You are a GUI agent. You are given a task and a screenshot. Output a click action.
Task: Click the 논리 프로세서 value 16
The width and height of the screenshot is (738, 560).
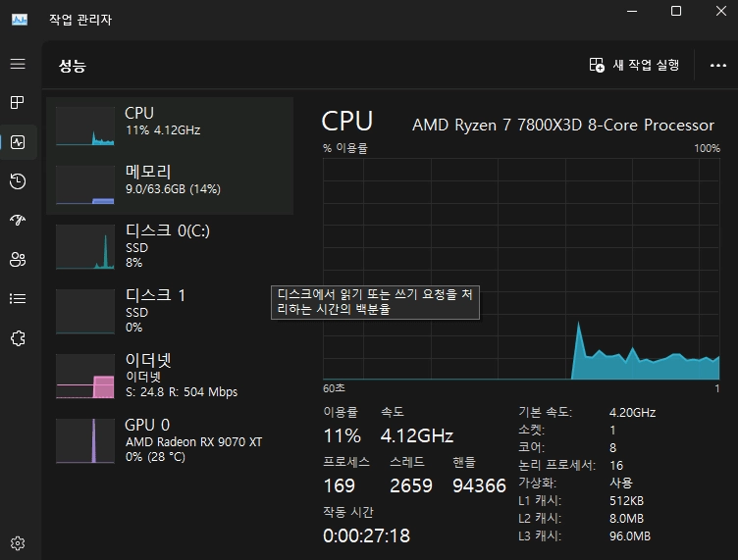pos(616,466)
